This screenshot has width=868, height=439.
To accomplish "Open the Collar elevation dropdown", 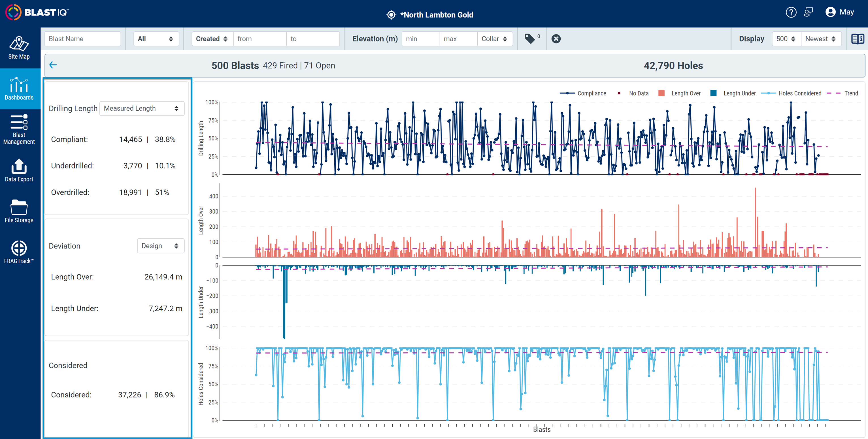I will [495, 39].
